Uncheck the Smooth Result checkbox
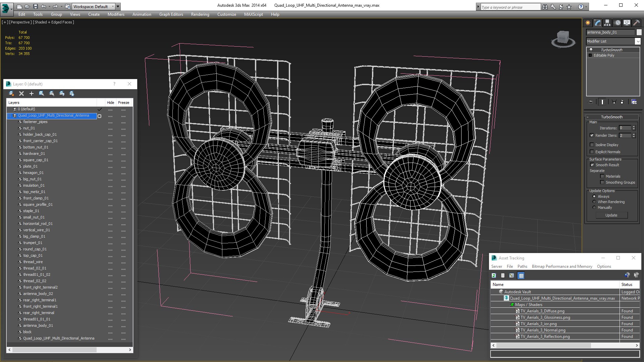The image size is (644, 362). coord(592,165)
